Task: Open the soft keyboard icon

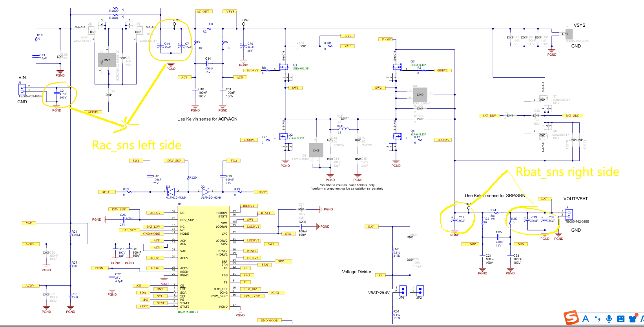Action: point(621,319)
